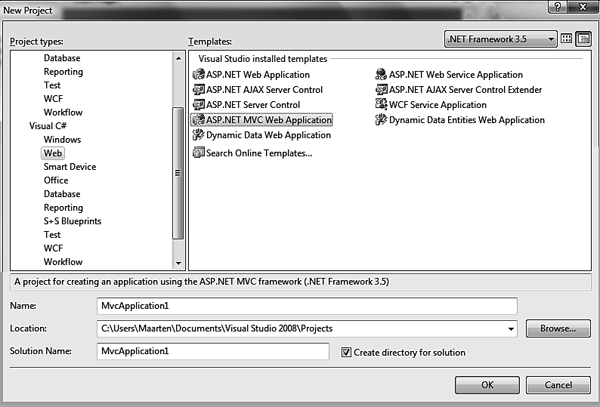The height and width of the screenshot is (407, 600).
Task: Click the project types scrollbar thumb
Action: click(x=178, y=173)
